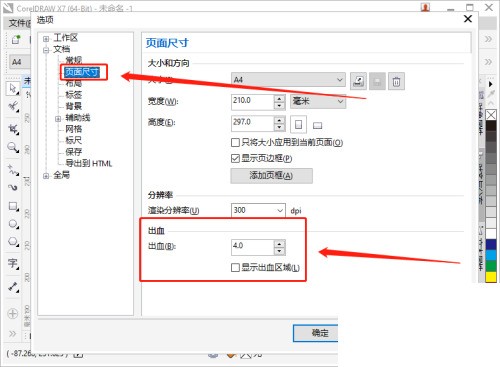Select 网格 in the options tree
The height and width of the screenshot is (367, 500).
[x=73, y=129]
